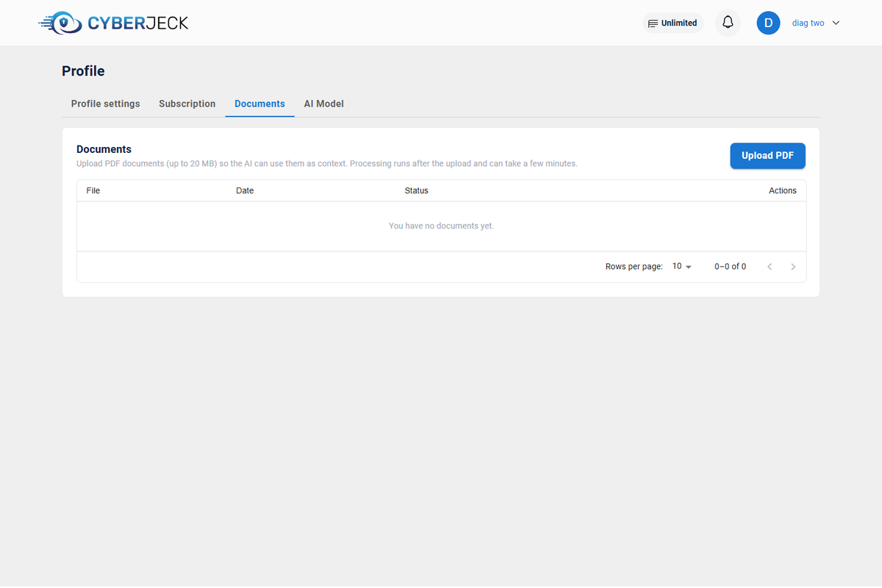Click the diag two username

(808, 23)
